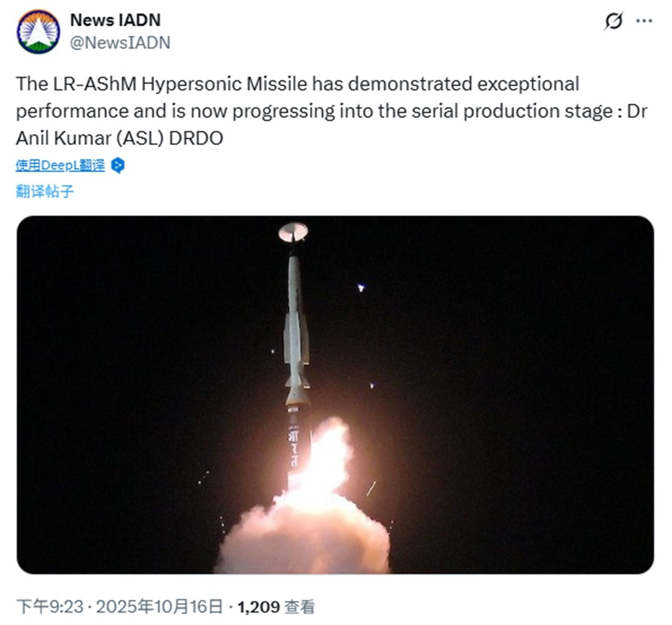Click the 1,209 view count number
Screen dimensions: 672x625
(x=258, y=606)
